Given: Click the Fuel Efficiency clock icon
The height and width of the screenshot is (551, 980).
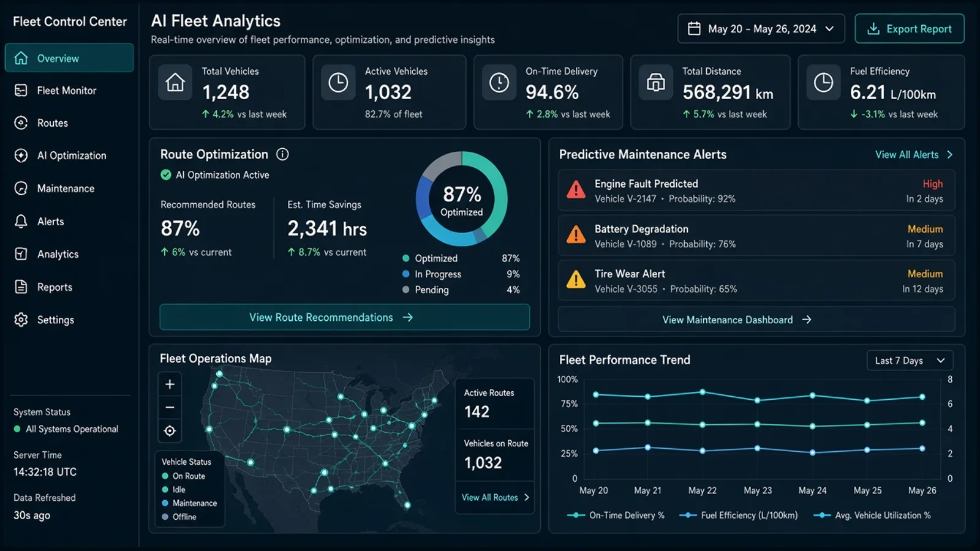Looking at the screenshot, I should click(823, 82).
